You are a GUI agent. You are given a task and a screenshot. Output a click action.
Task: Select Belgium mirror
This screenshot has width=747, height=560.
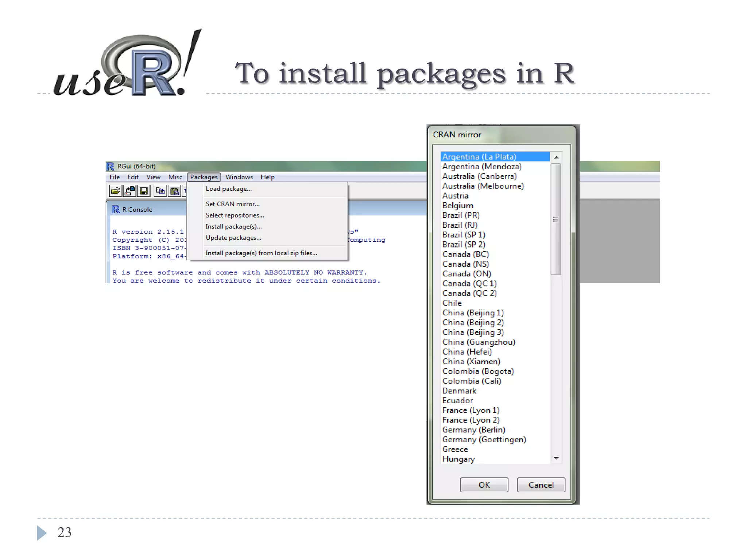pos(495,206)
